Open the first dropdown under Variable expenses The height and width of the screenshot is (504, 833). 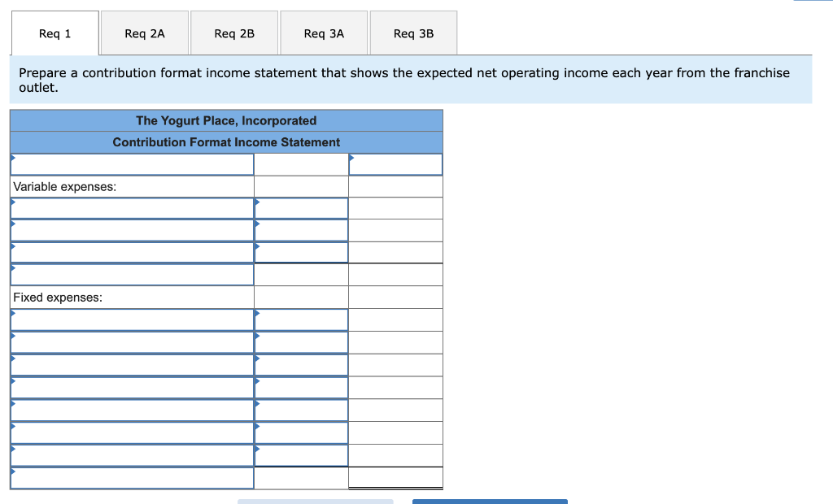pos(130,207)
